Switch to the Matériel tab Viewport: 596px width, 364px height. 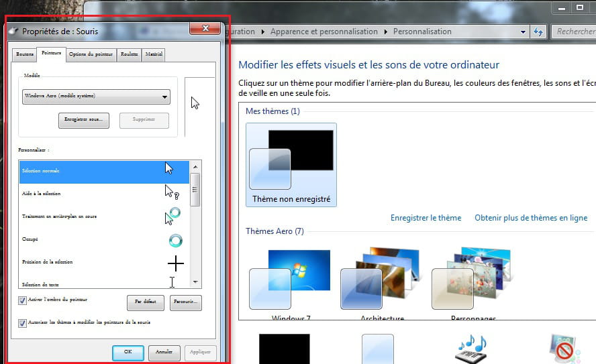coord(154,54)
